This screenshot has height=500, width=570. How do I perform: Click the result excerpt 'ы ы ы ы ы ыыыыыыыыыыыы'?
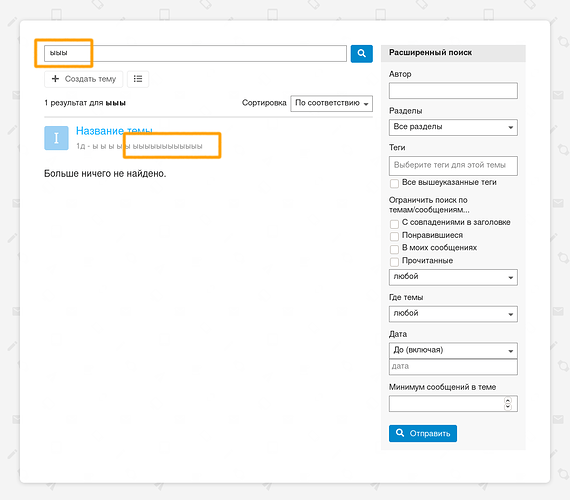click(147, 146)
